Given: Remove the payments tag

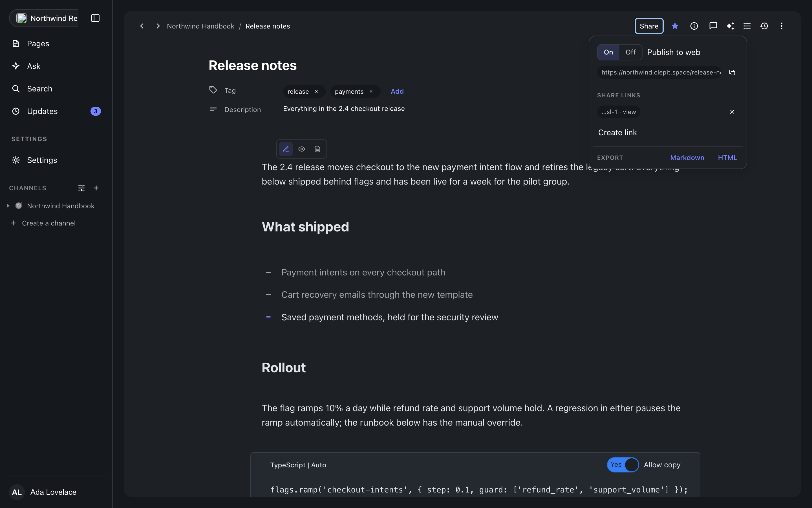Looking at the screenshot, I should pyautogui.click(x=371, y=91).
